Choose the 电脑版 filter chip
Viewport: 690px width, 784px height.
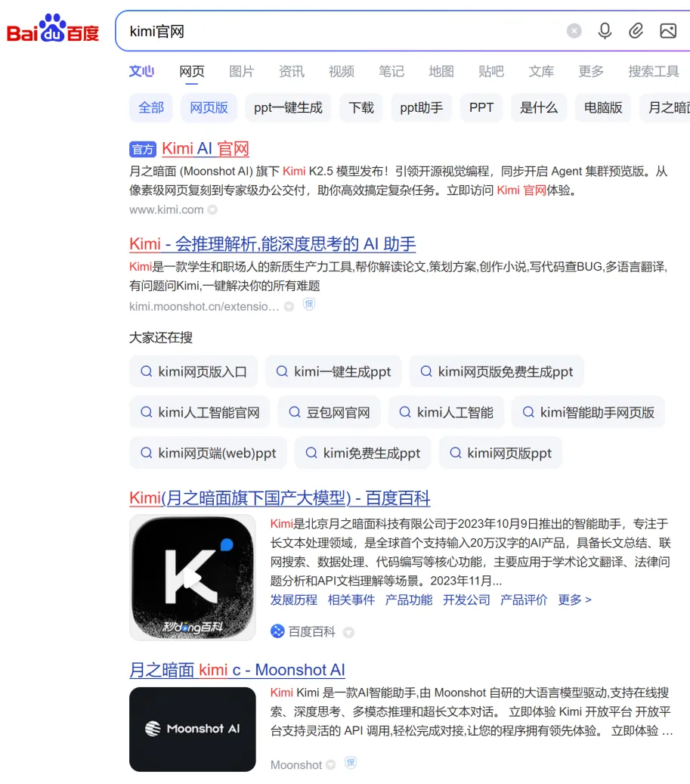tap(603, 107)
